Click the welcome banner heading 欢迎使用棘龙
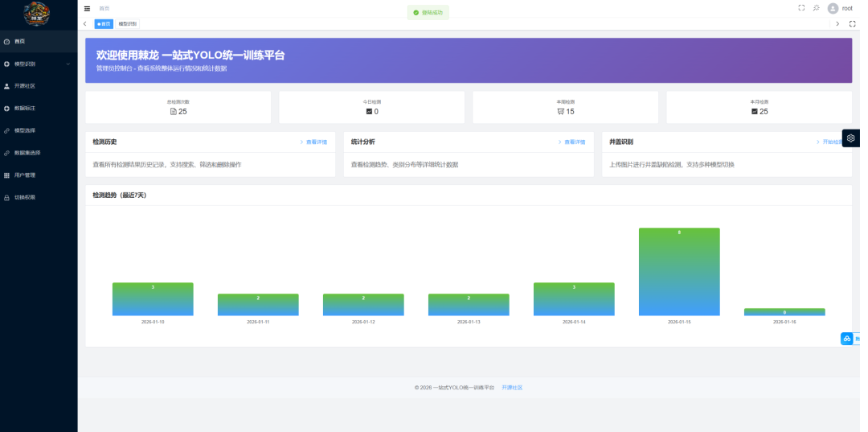 click(191, 56)
